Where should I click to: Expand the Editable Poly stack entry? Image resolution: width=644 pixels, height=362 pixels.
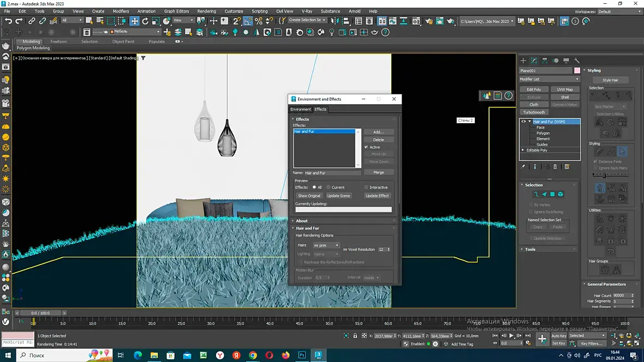point(523,150)
